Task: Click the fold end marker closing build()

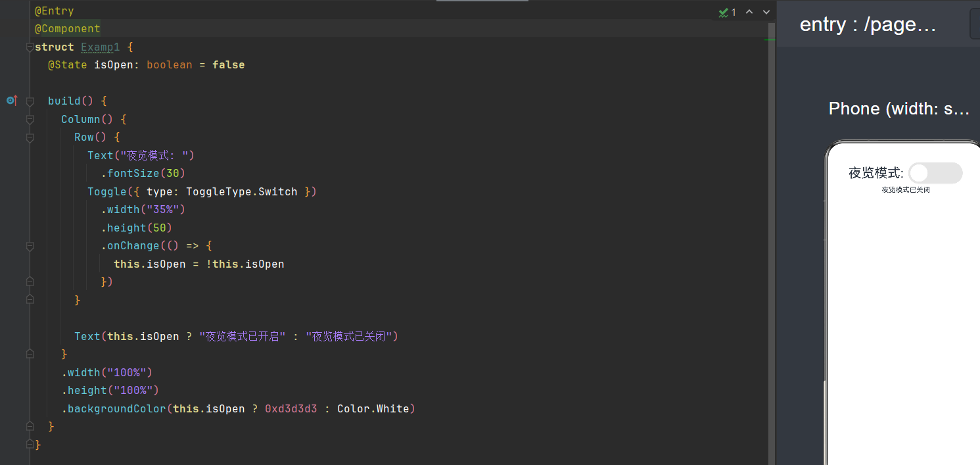Action: tap(30, 426)
